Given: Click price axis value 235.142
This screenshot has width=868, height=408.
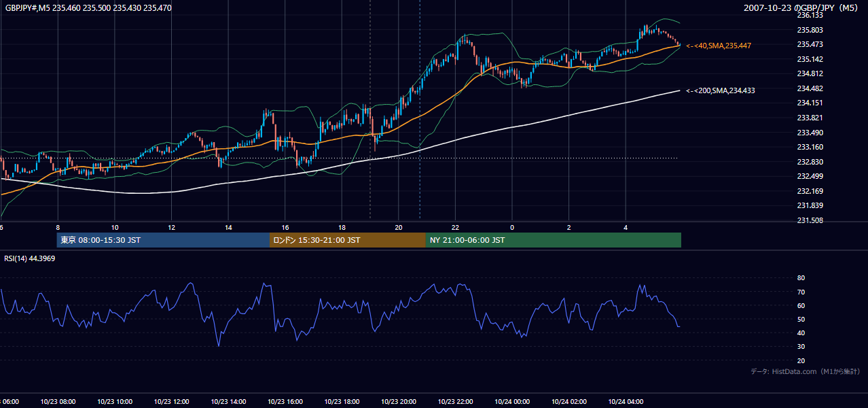Looking at the screenshot, I should click(810, 59).
